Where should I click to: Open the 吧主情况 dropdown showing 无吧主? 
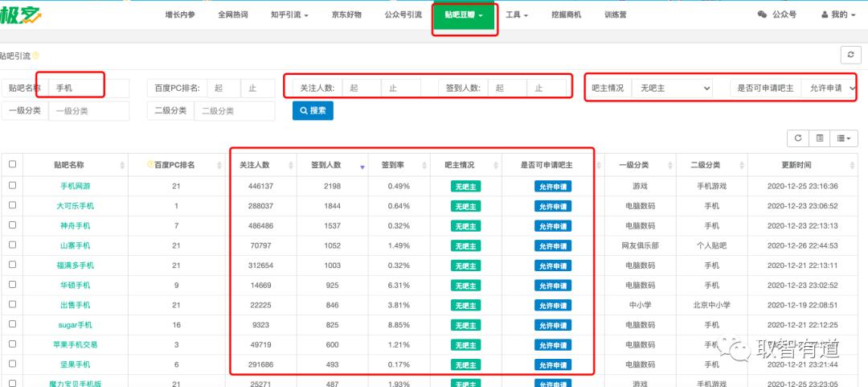point(673,89)
